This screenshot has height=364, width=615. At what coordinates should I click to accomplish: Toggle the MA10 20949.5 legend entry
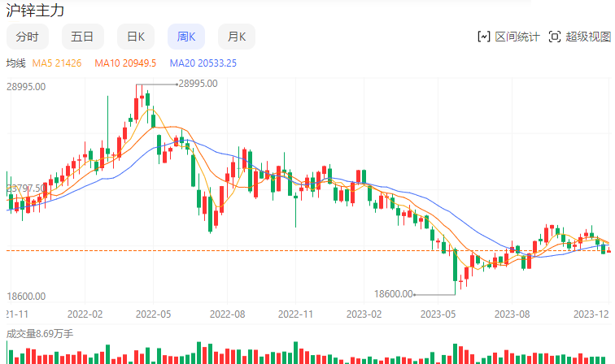click(x=125, y=63)
